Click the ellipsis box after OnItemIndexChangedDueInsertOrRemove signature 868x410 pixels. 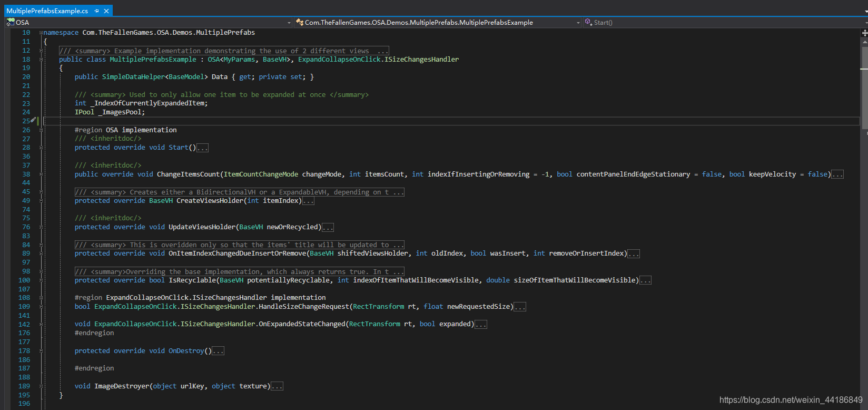[x=634, y=254]
